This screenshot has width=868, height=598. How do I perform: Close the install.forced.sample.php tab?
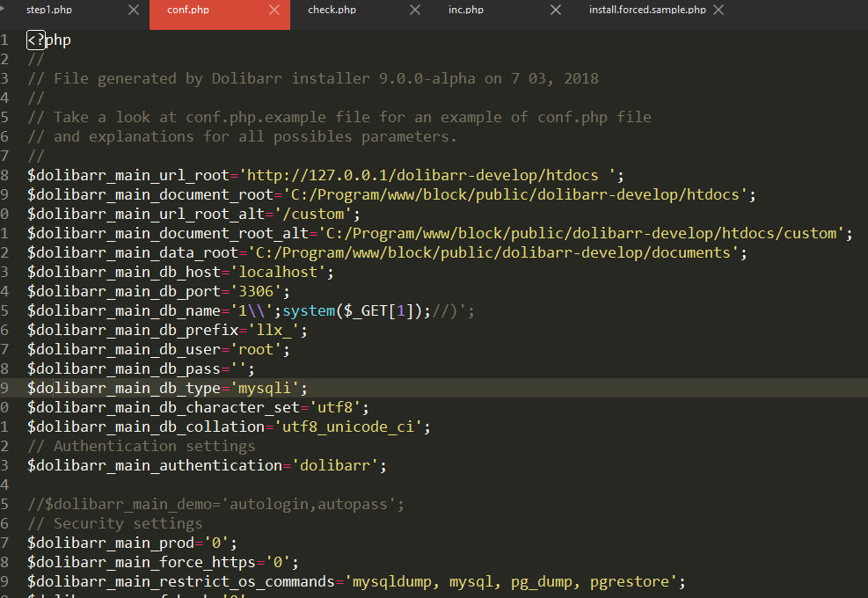click(x=718, y=10)
